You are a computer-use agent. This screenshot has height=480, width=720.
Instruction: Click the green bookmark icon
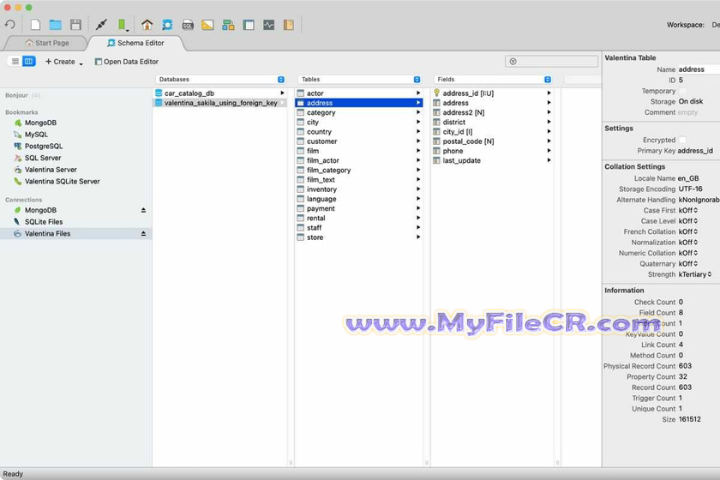coord(122,25)
